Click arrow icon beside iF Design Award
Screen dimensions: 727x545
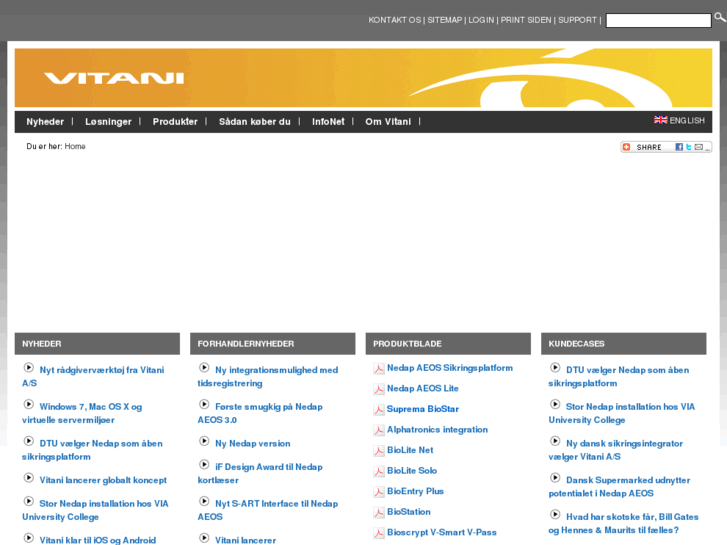(204, 465)
